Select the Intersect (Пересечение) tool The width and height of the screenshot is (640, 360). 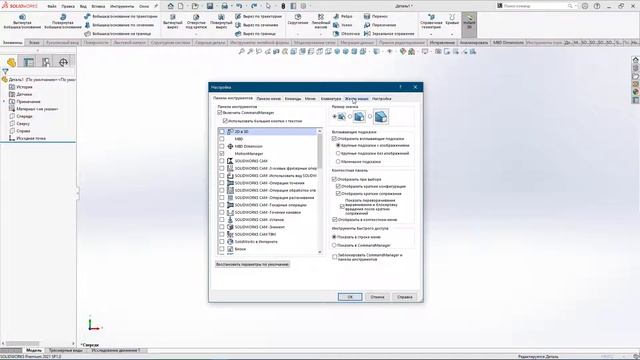click(x=380, y=25)
